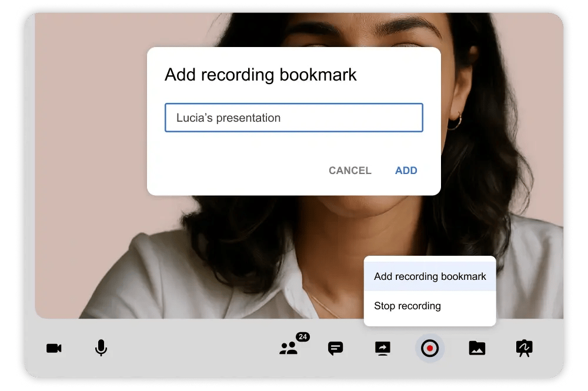This screenshot has width=588, height=391.
Task: Select "Add recording bookmark" menu entry
Action: pyautogui.click(x=430, y=276)
